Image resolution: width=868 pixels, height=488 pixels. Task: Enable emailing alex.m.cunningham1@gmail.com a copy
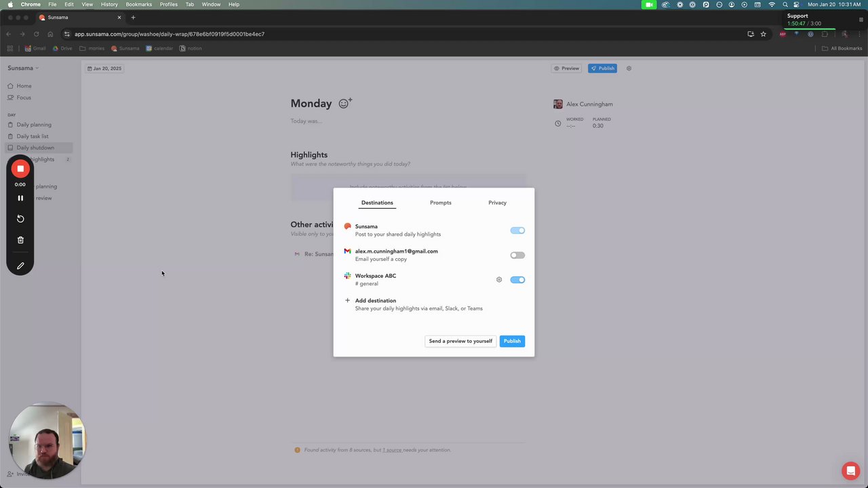[x=517, y=255]
